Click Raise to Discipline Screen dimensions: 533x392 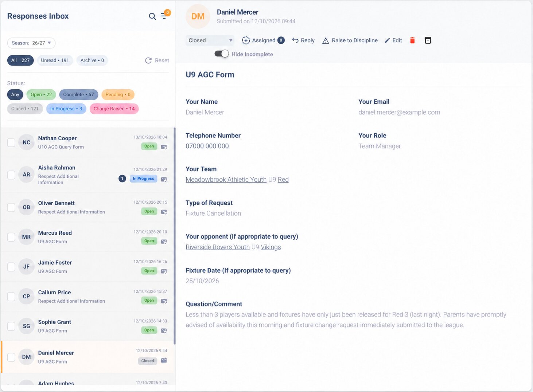click(350, 40)
